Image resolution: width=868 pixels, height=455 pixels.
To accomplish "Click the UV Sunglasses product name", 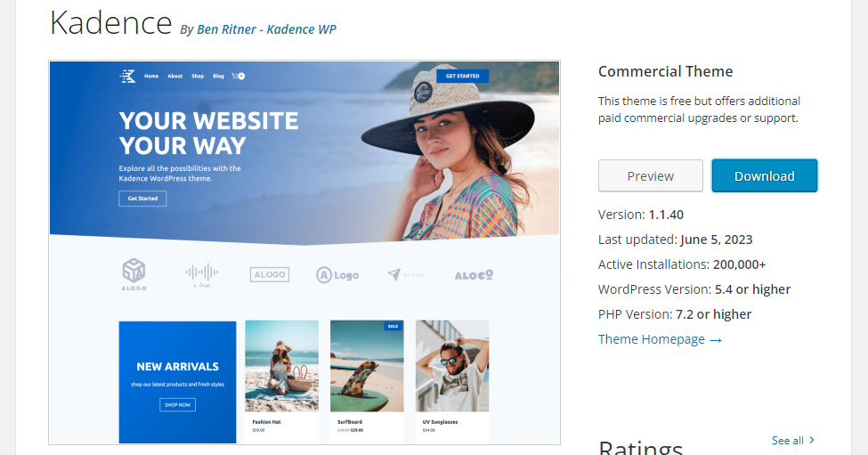I will coord(440,422).
